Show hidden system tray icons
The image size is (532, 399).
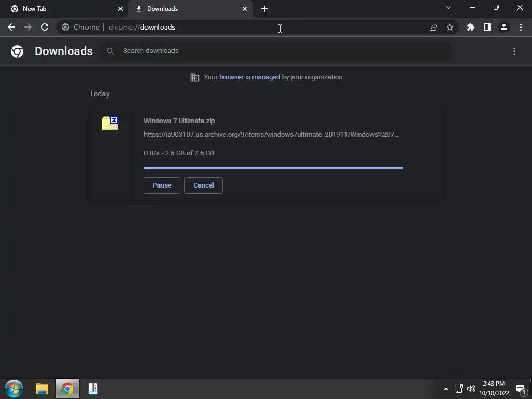(x=446, y=389)
